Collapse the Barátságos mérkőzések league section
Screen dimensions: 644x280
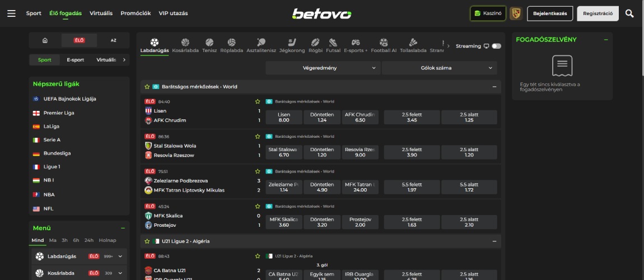point(494,87)
